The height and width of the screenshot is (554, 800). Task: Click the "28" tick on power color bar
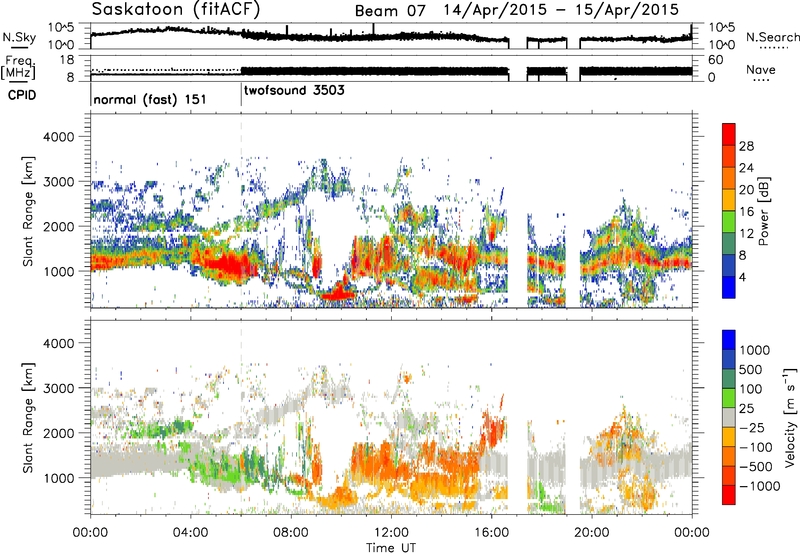746,146
